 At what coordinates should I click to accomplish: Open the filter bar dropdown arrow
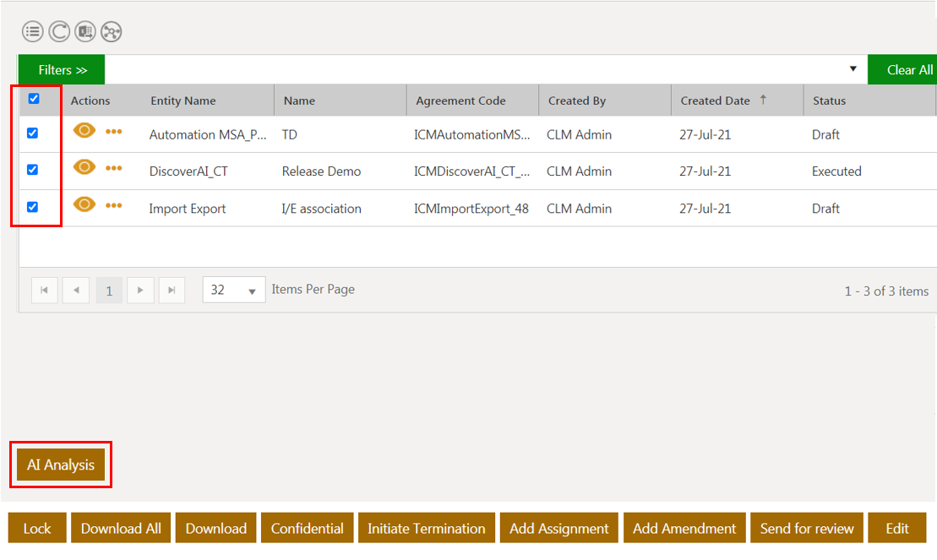[853, 69]
